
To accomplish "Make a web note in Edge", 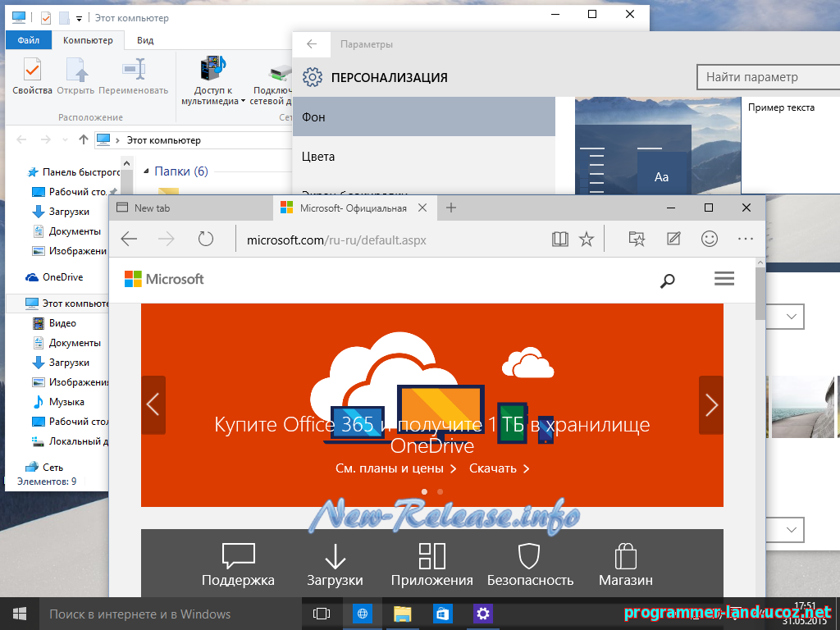I will (673, 239).
